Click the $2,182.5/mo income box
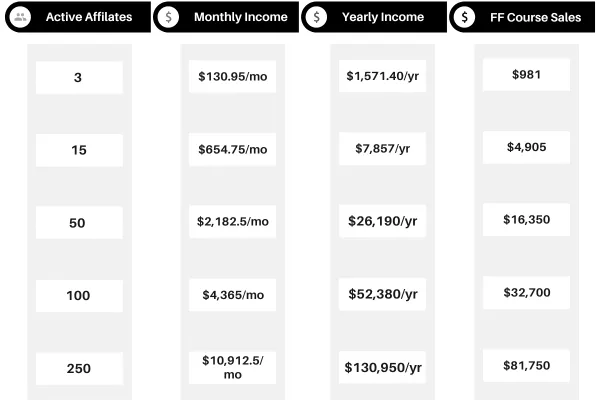The height and width of the screenshot is (400, 600). (x=233, y=221)
